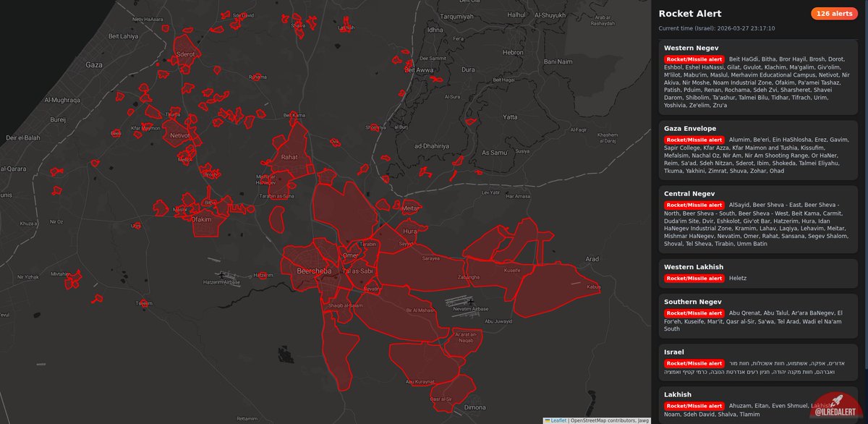
Task: Click the Abu Kuraynat zone label
Action: point(420,381)
